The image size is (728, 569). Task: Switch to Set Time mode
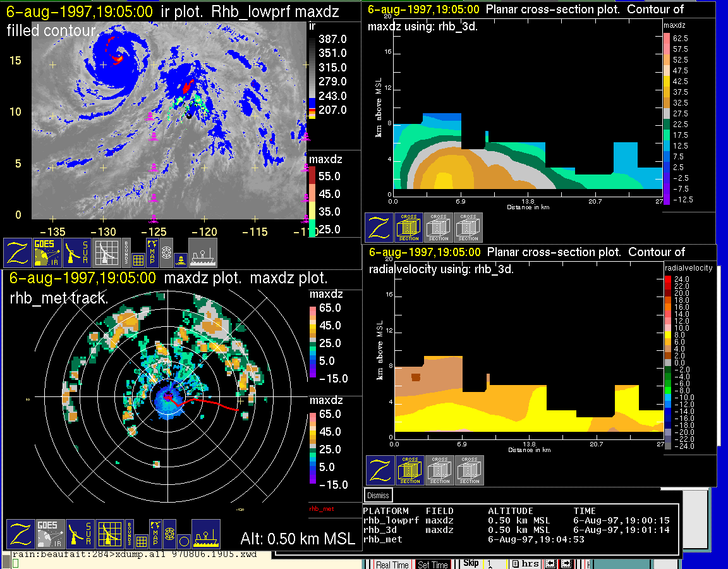pyautogui.click(x=432, y=565)
